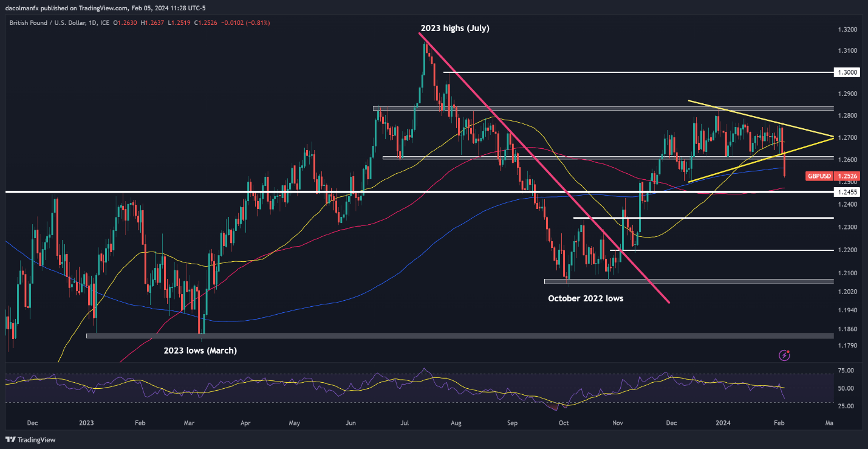Click the 1.2800 price axis label
868x449 pixels.
(x=849, y=115)
